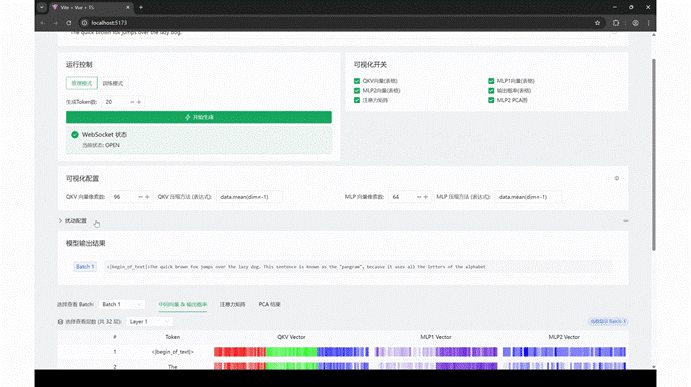The image size is (691, 387).
Task: Bookmark this page with the star icon
Action: (598, 23)
